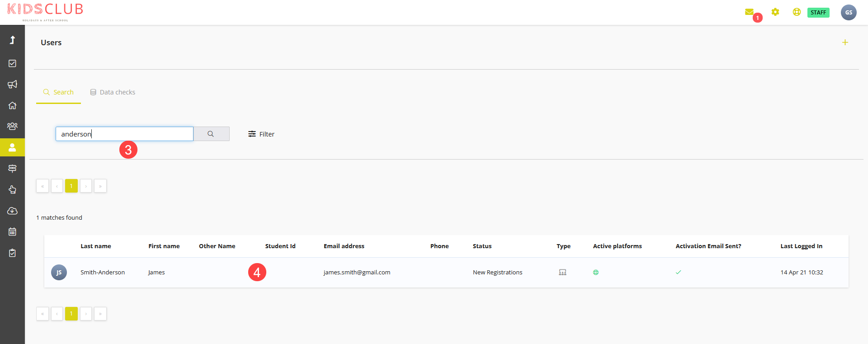Click the magnifier search button
Image resolution: width=868 pixels, height=344 pixels.
click(x=211, y=134)
